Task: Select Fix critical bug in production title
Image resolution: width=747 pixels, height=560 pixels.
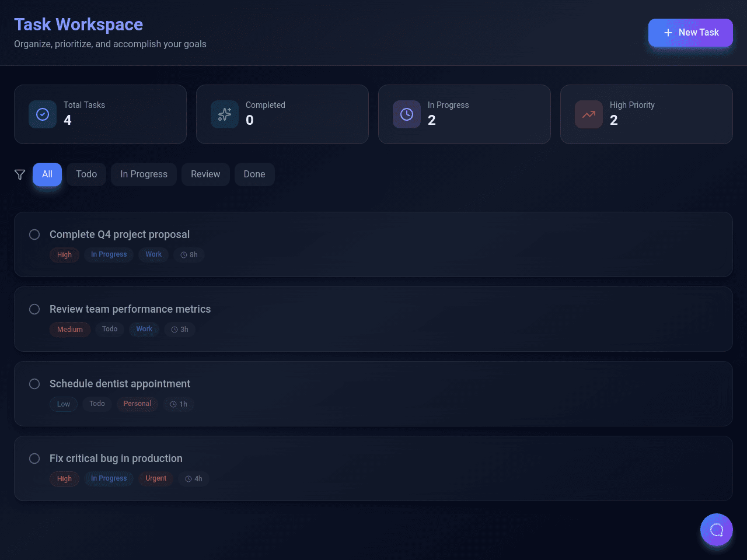Action: click(x=116, y=459)
